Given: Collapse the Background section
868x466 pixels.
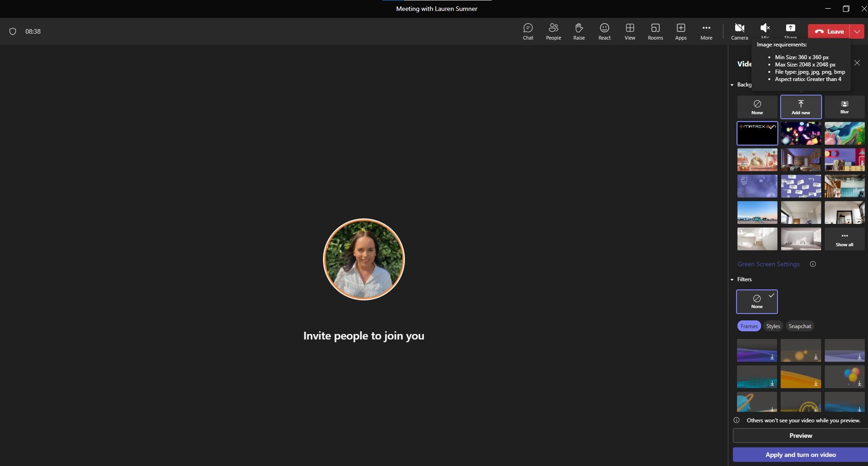Looking at the screenshot, I should [731, 85].
